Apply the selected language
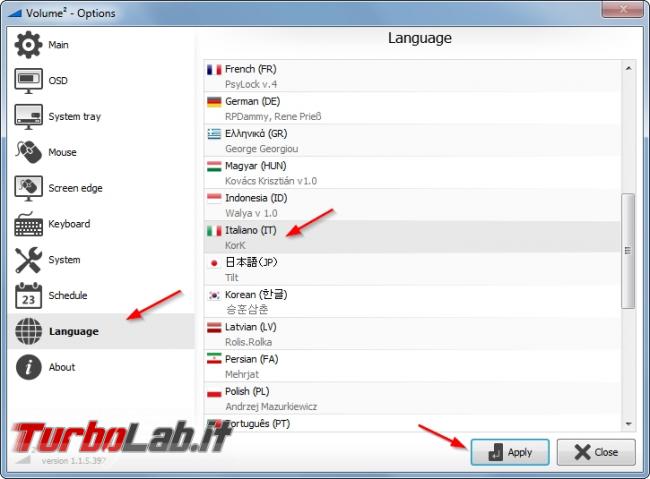The image size is (650, 479). 510,452
